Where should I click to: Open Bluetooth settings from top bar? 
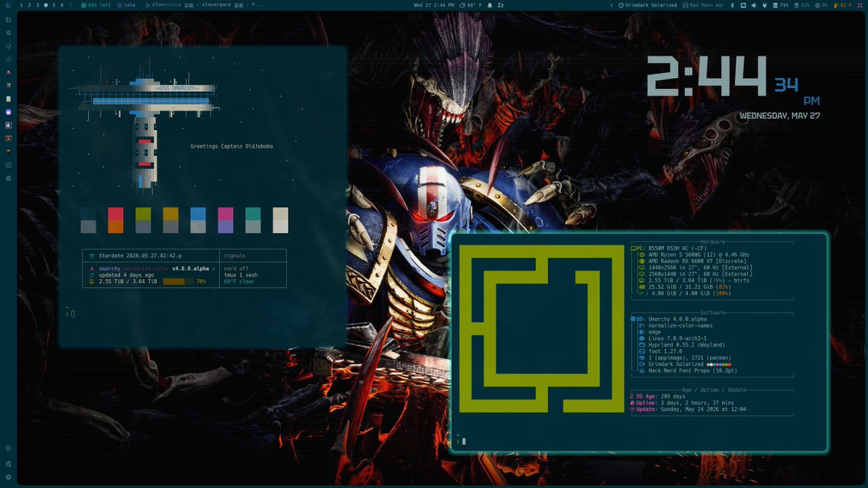732,5
